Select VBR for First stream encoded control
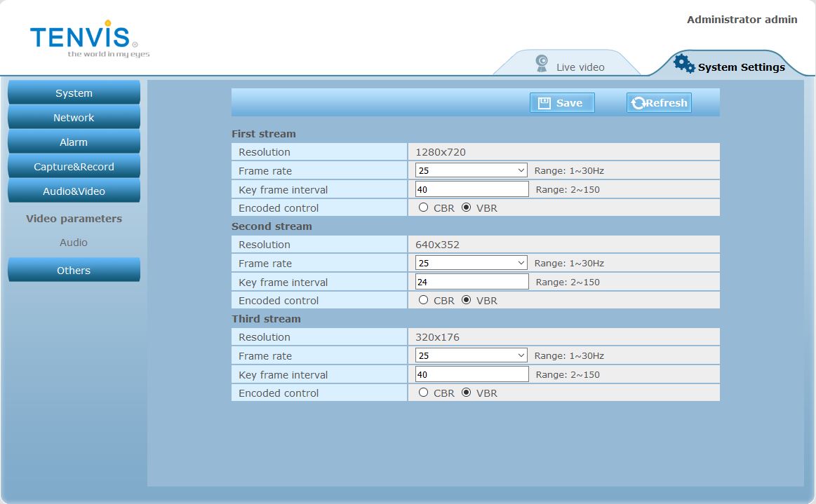The height and width of the screenshot is (504, 816). click(x=466, y=207)
